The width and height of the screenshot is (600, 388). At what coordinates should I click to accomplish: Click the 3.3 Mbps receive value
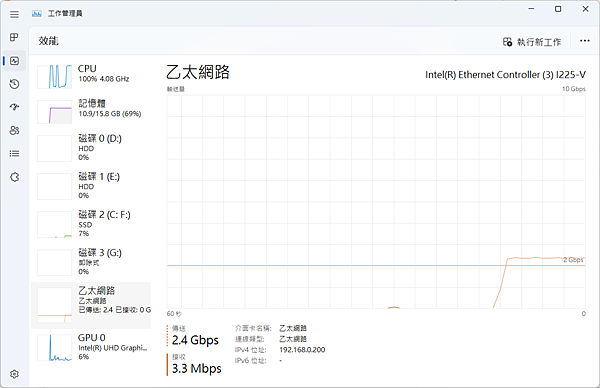coord(196,368)
